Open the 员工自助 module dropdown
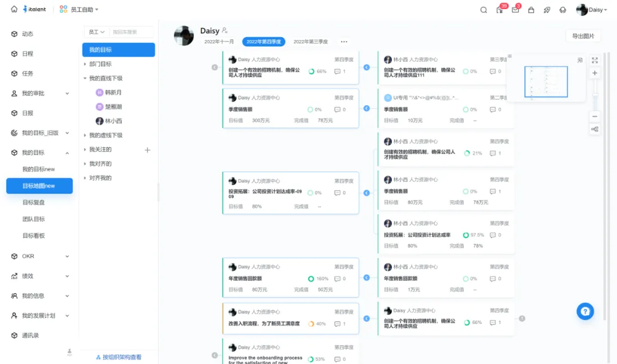This screenshot has width=617, height=364. tap(83, 10)
